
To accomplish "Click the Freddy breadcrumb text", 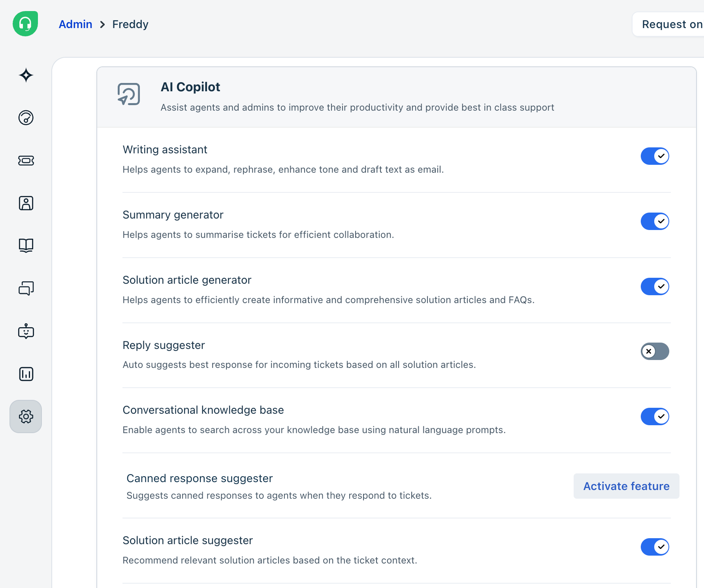I will tap(130, 24).
